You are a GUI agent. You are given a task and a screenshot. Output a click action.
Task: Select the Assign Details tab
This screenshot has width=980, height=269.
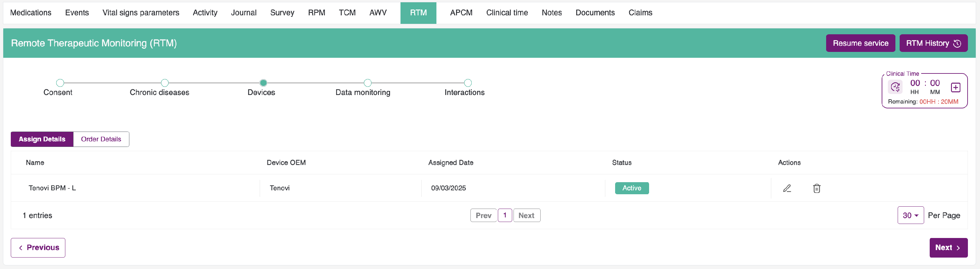click(42, 139)
